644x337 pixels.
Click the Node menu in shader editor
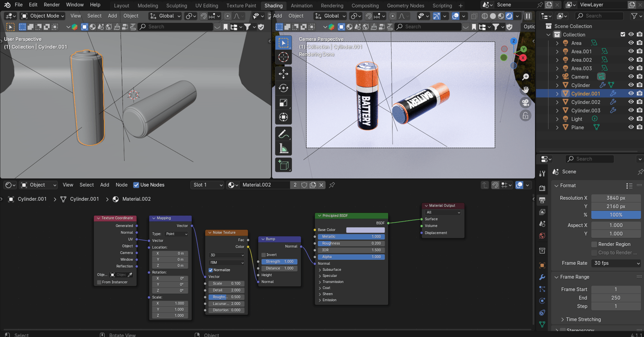tap(122, 185)
